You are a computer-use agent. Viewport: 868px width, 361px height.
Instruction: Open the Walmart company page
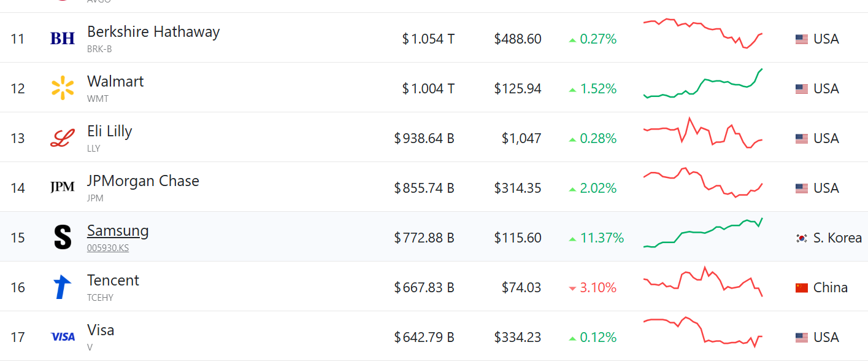115,82
